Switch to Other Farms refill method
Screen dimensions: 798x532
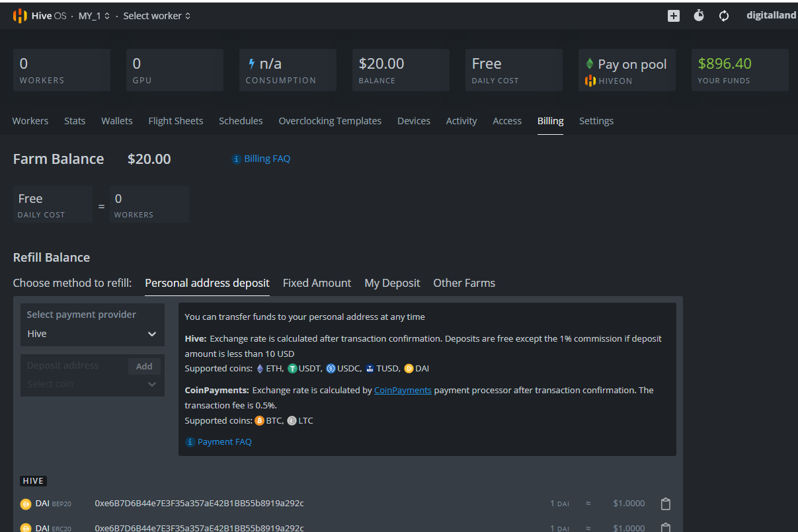pos(463,283)
